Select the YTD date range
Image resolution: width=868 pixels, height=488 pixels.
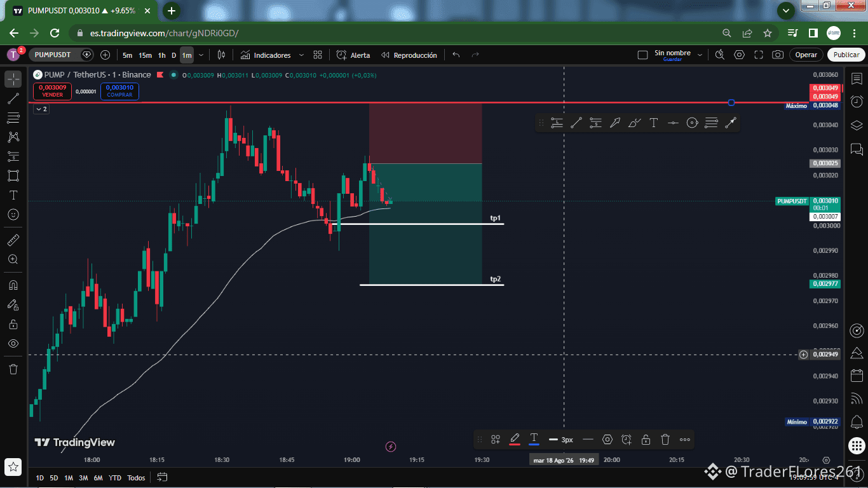pos(115,478)
